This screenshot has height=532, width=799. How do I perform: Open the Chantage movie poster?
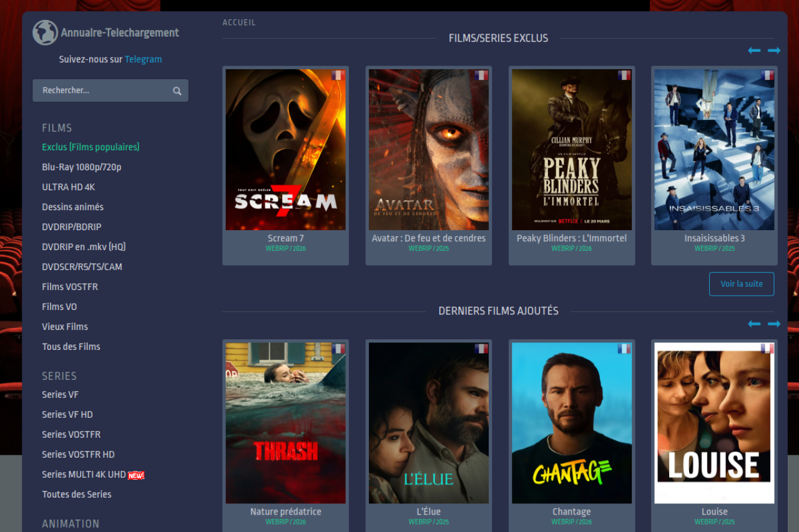tap(571, 423)
